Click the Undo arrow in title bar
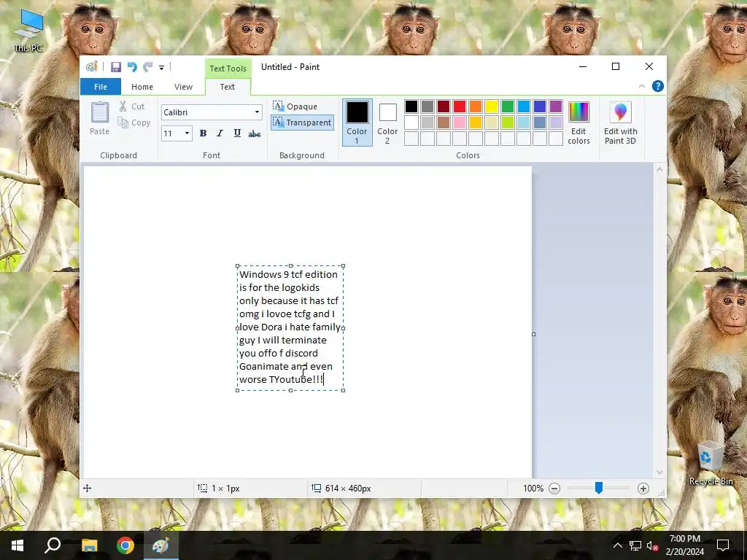Image resolution: width=747 pixels, height=560 pixels. click(x=132, y=67)
